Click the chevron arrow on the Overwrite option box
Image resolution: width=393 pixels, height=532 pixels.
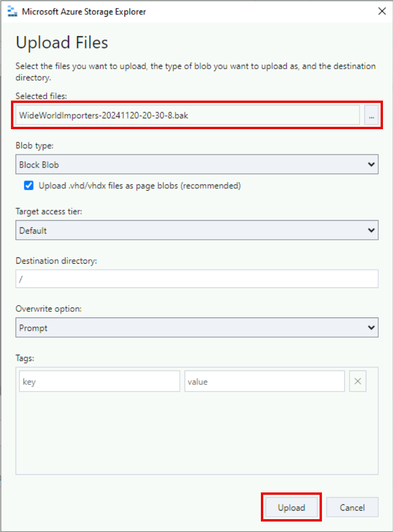(x=372, y=328)
